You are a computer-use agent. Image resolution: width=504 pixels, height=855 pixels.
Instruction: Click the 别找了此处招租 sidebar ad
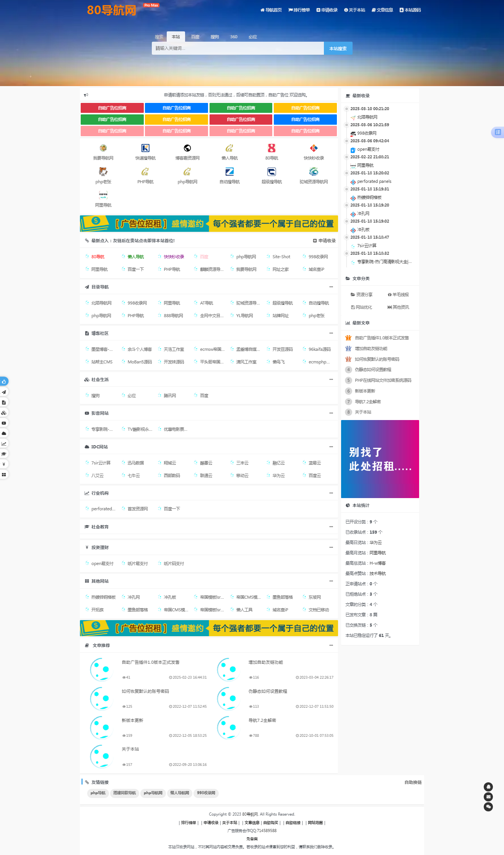coord(380,459)
